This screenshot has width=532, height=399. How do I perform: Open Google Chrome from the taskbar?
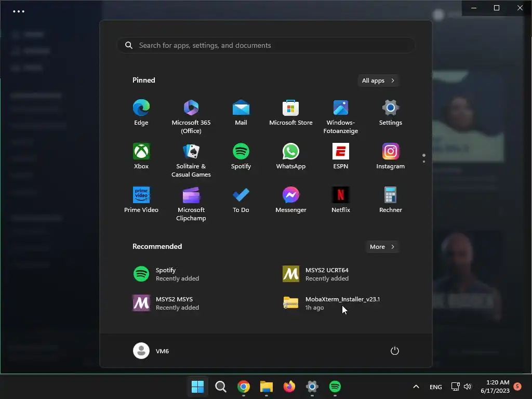(x=243, y=387)
